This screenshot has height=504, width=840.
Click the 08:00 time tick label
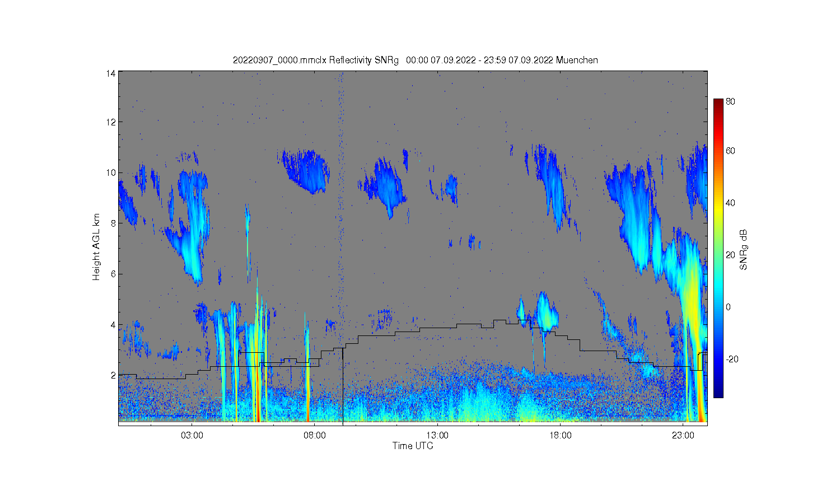pyautogui.click(x=315, y=435)
